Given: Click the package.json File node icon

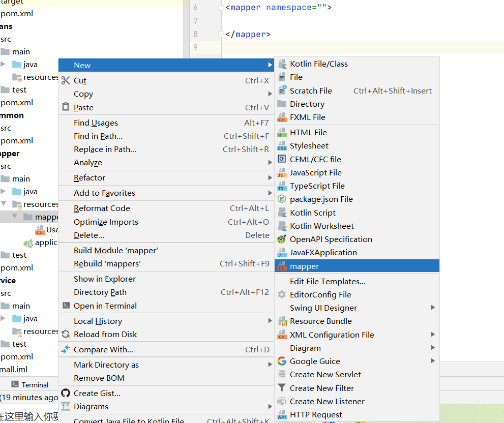Looking at the screenshot, I should 282,199.
